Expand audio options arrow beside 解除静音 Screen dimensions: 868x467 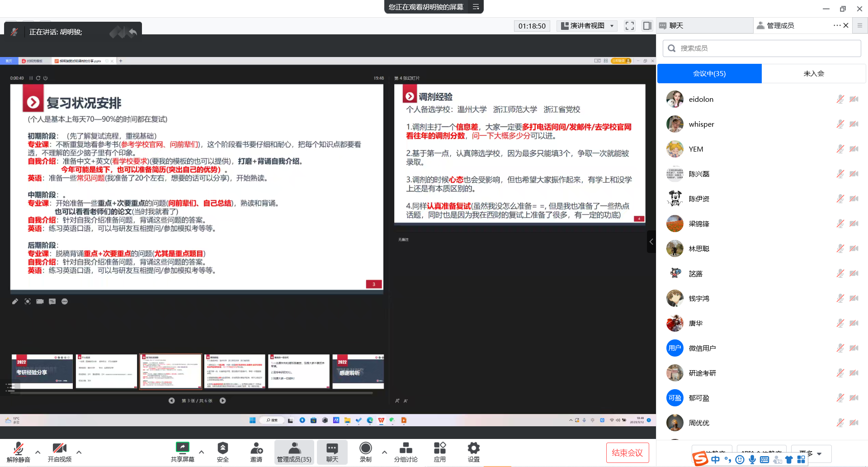click(38, 452)
